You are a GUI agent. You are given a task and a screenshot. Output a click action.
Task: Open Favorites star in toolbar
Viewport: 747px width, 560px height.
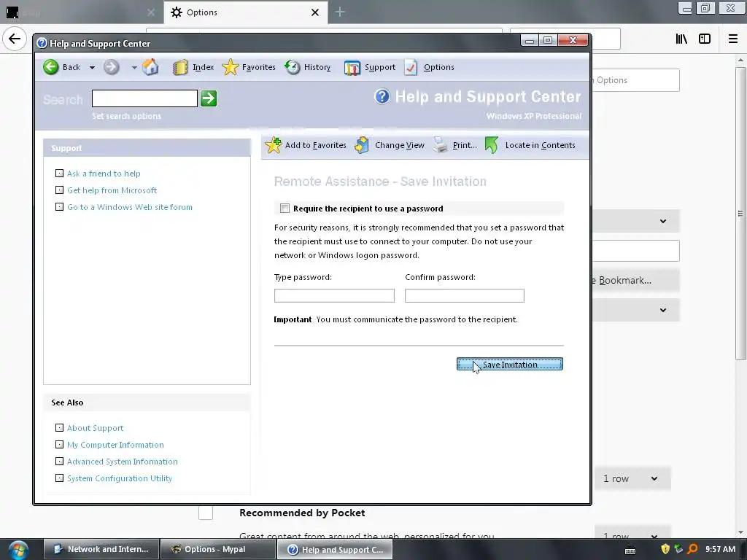pyautogui.click(x=230, y=67)
